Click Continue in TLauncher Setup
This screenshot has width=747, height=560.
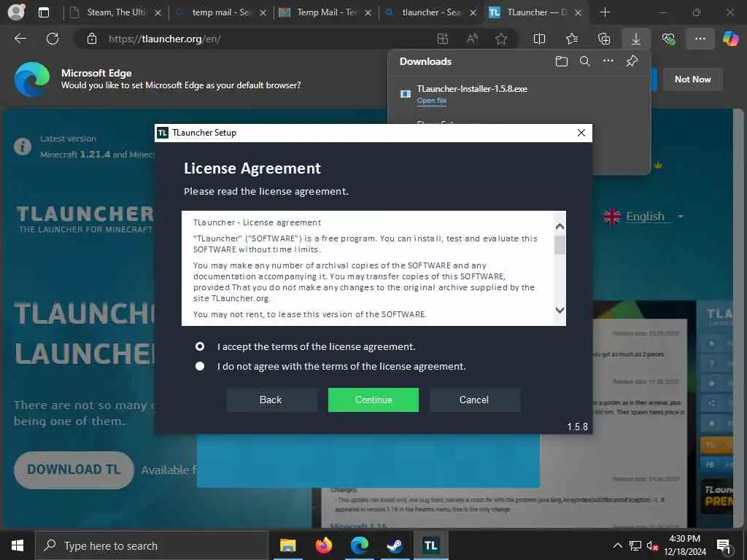(373, 400)
